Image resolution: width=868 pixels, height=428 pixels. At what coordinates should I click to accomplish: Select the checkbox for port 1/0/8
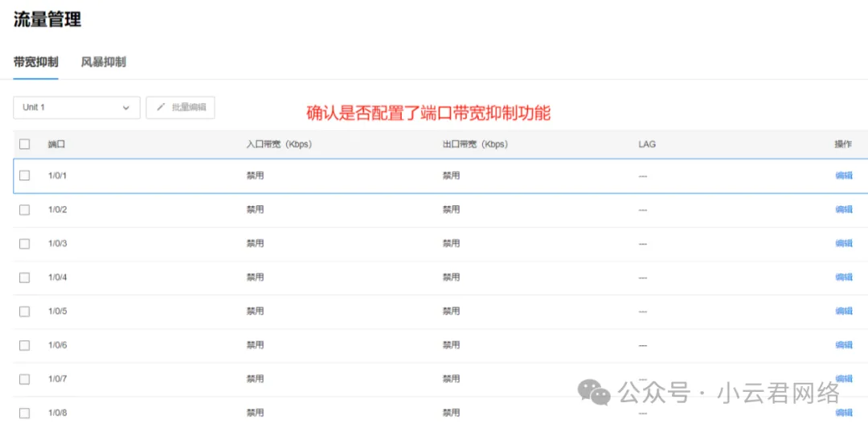coord(24,412)
